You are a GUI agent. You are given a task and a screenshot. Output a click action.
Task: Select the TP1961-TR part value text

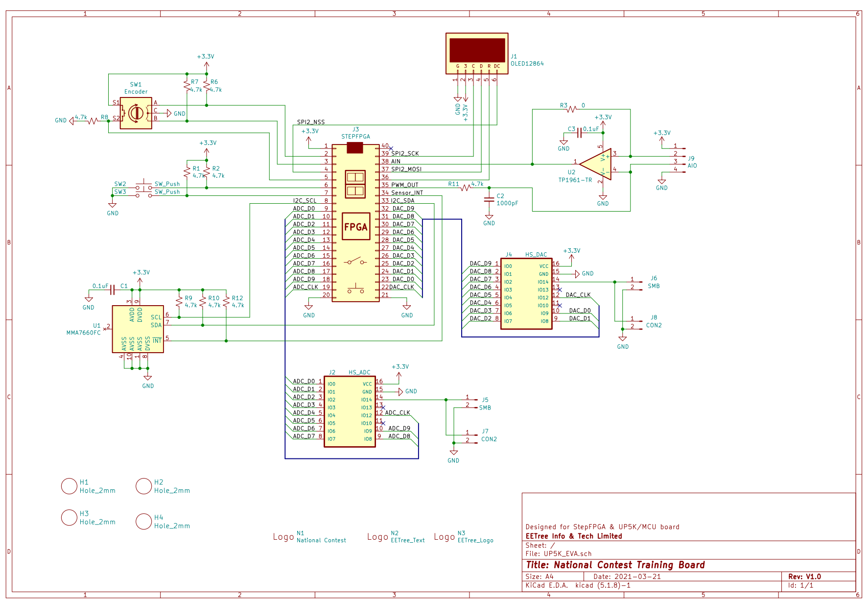tap(575, 180)
